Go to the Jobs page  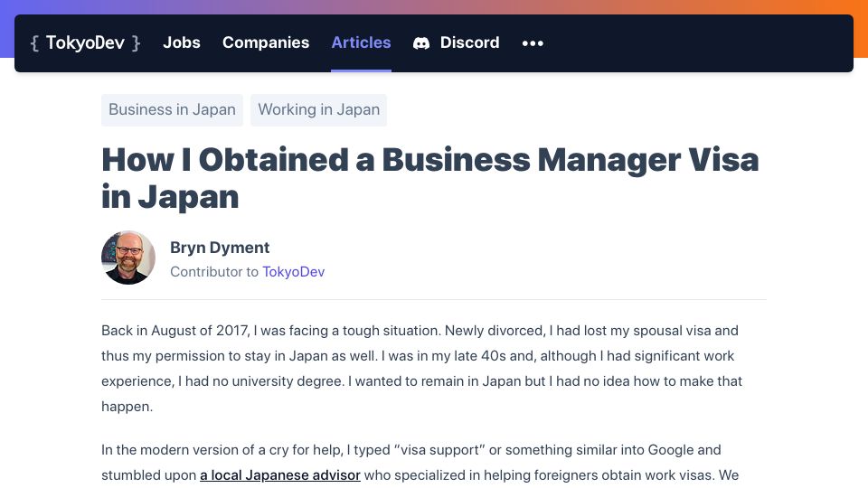pyautogui.click(x=182, y=42)
